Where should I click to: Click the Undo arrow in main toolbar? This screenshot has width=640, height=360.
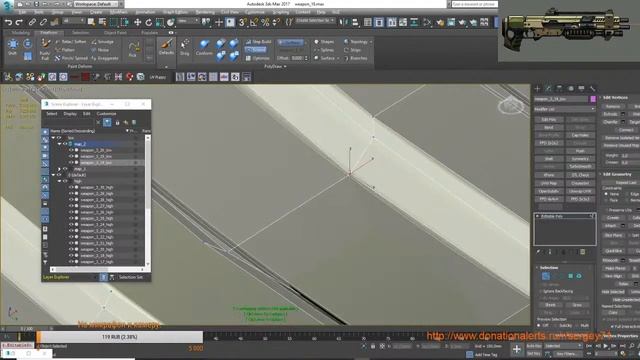(8, 22)
